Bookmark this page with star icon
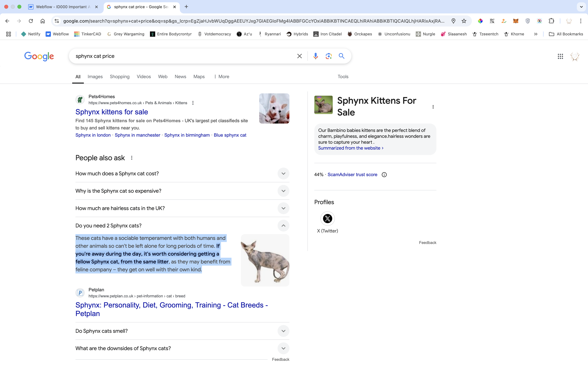This screenshot has height=367, width=588. click(464, 21)
